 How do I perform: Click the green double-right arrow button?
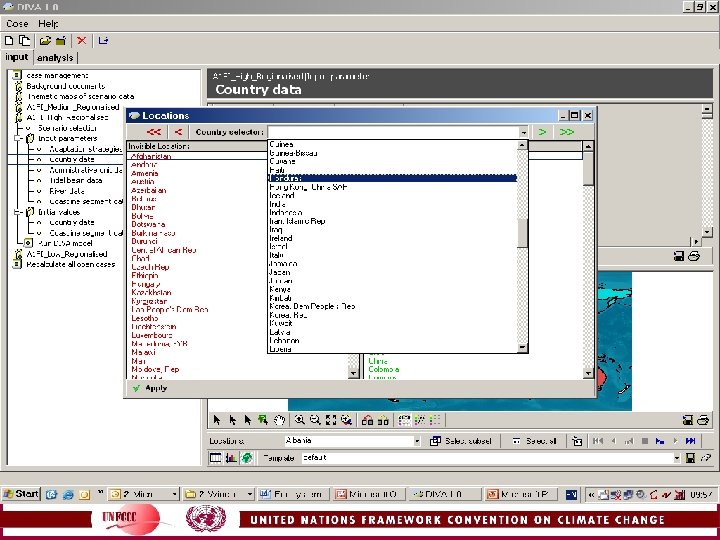567,132
